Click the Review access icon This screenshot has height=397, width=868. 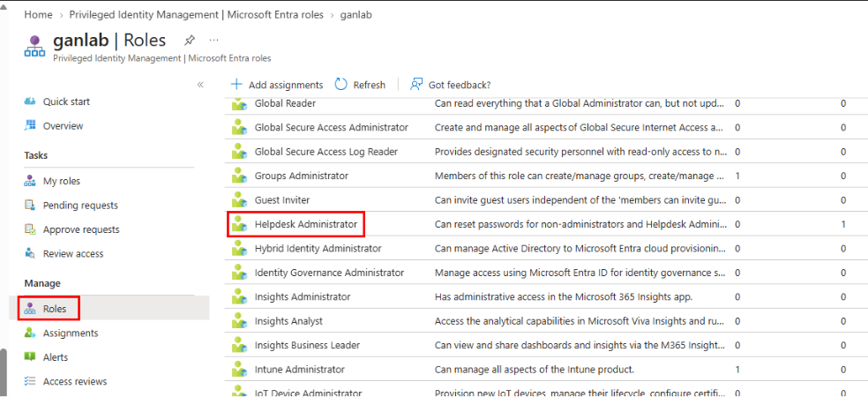pyautogui.click(x=31, y=253)
